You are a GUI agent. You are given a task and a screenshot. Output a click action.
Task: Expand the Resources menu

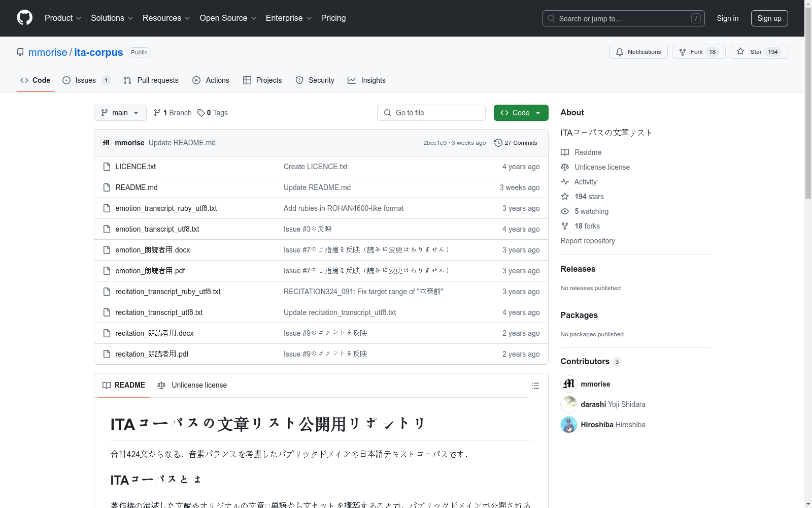coord(166,18)
